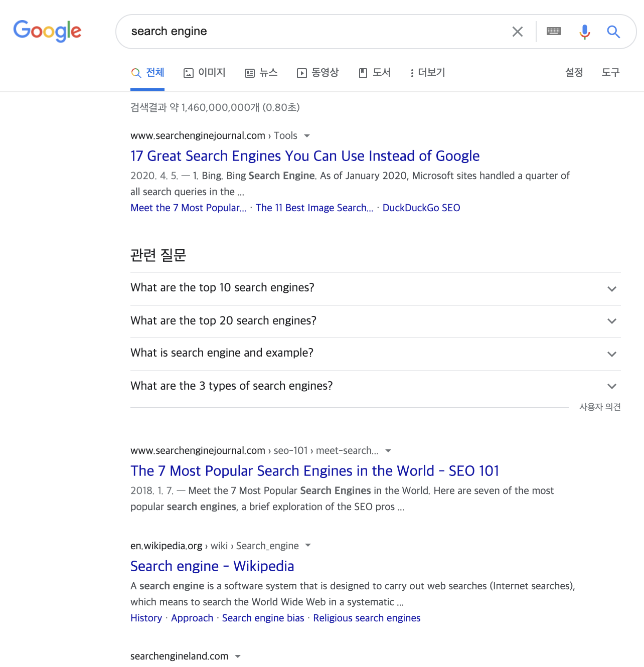Open DuckDuckGo SEO sitelink

click(x=421, y=208)
